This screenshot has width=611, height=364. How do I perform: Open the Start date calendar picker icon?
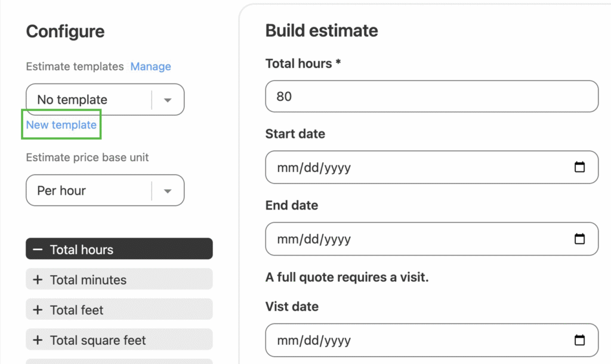[579, 167]
